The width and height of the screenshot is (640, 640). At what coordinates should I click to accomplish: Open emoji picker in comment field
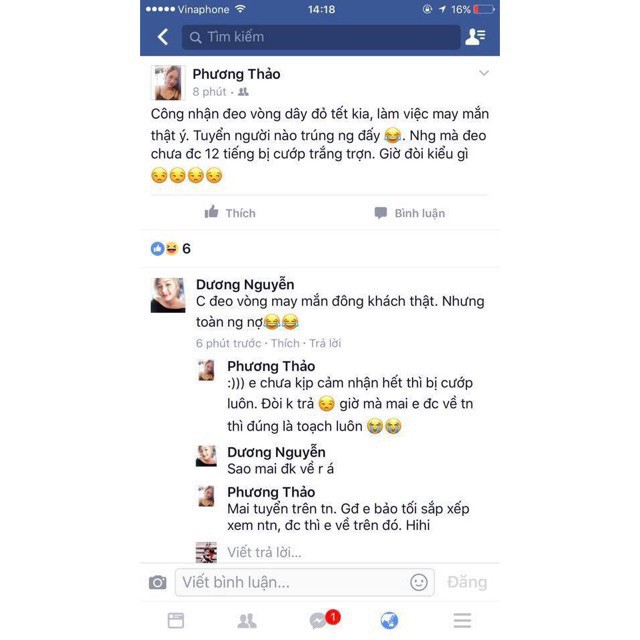(419, 582)
